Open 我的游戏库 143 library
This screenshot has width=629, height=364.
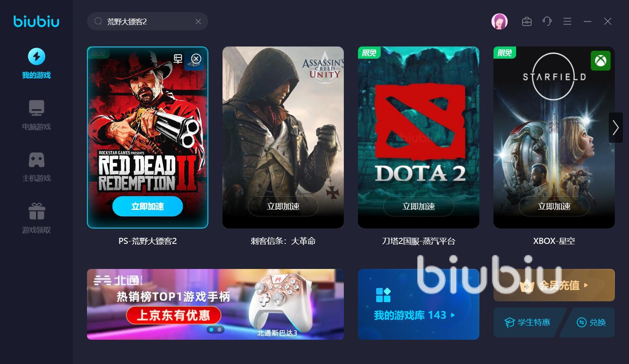click(419, 304)
